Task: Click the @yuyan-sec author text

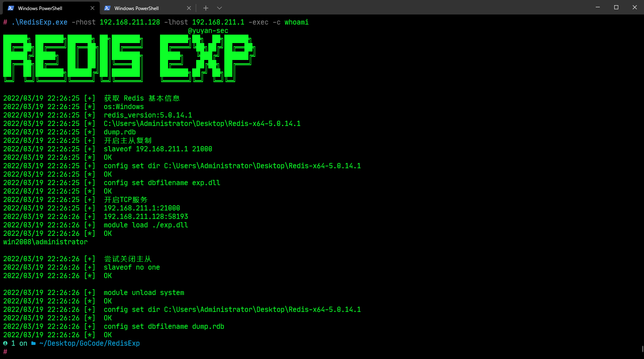Action: [x=208, y=31]
